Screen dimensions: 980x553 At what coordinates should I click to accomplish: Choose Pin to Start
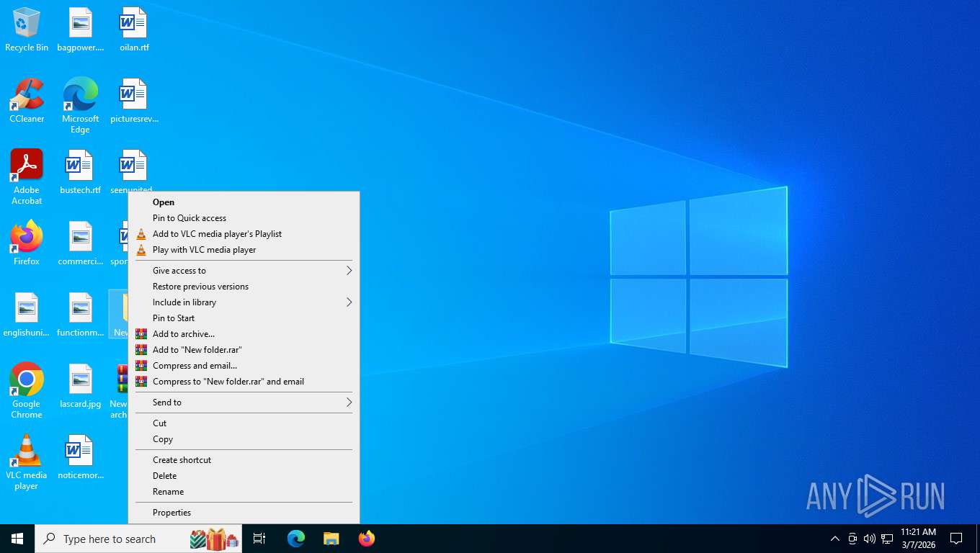coord(244,318)
